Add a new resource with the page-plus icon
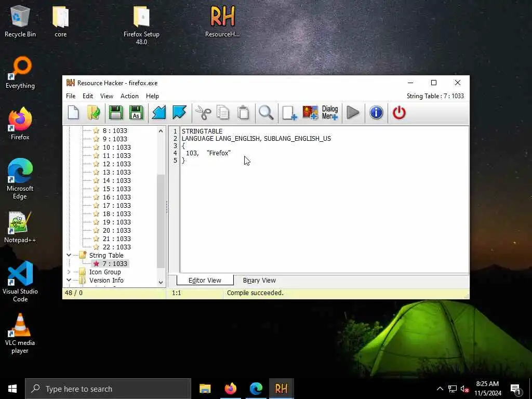This screenshot has width=532, height=399. click(289, 113)
